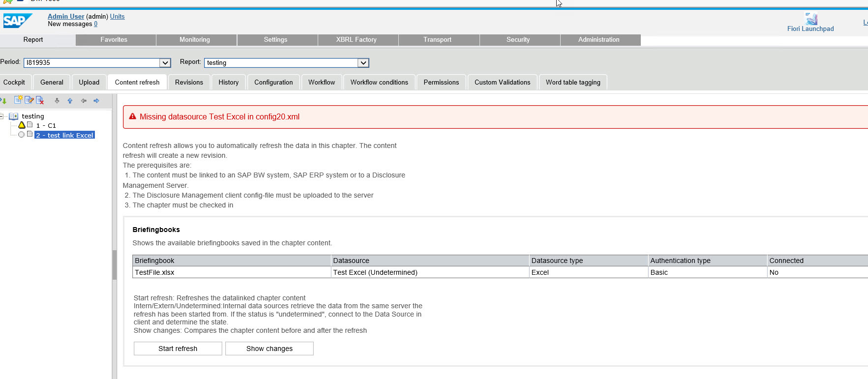The height and width of the screenshot is (379, 868).
Task: Select chapter 1 - C1 in tree
Action: coord(46,125)
